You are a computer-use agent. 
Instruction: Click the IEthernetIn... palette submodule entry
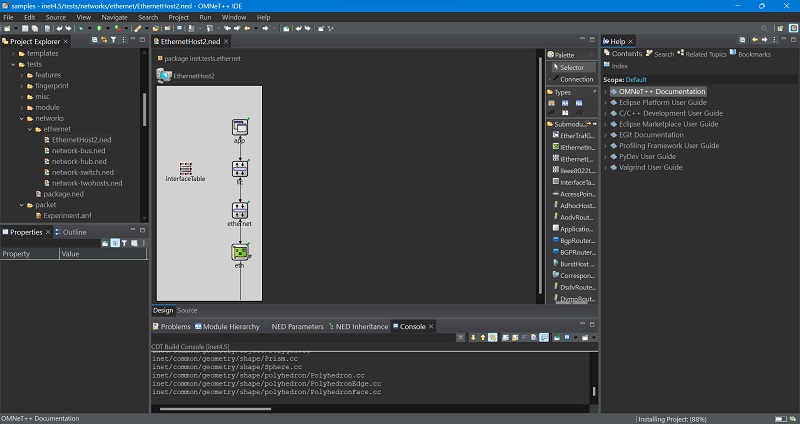573,147
